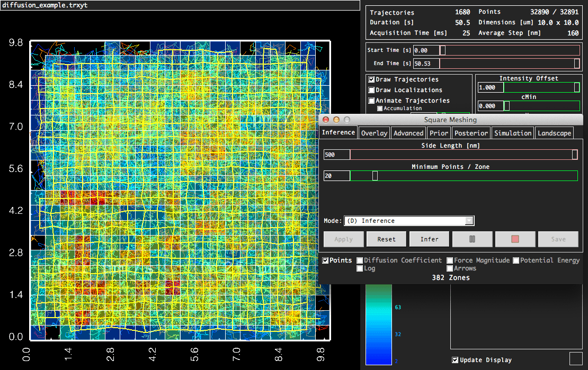This screenshot has width=588, height=370.
Task: Click the Reset button
Action: [386, 239]
